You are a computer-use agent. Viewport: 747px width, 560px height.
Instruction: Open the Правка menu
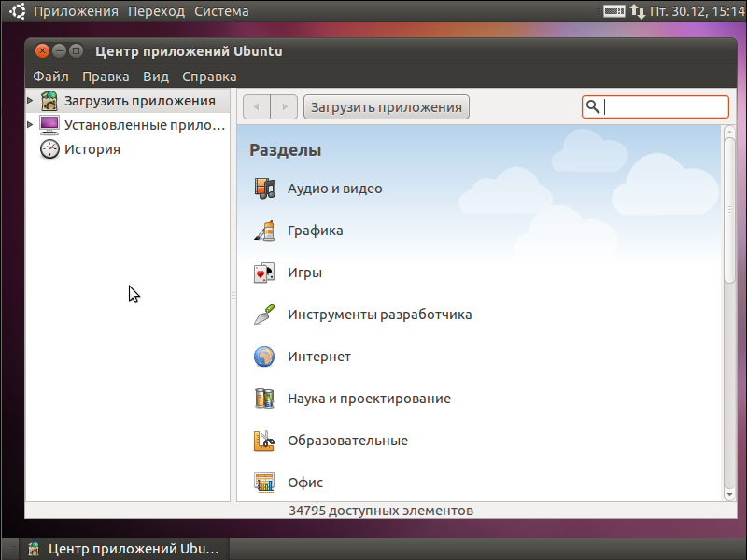(x=106, y=77)
